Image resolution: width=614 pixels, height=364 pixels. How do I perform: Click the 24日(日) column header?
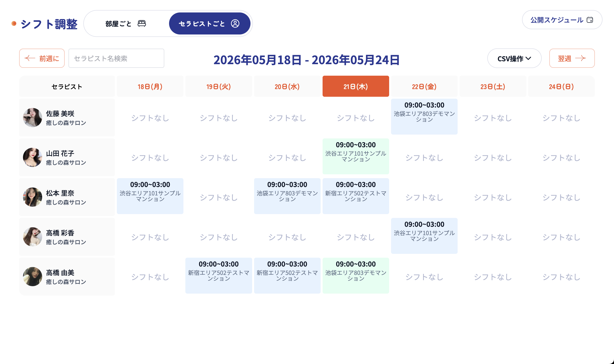(x=561, y=86)
